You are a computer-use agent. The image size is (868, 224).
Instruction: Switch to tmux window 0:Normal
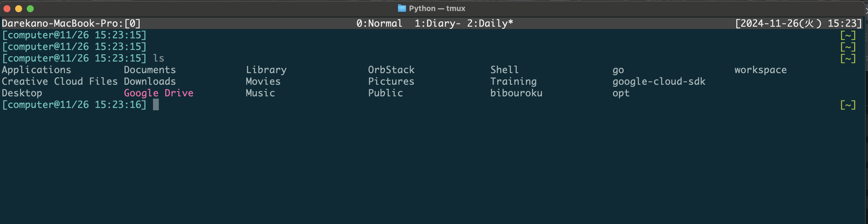coord(379,23)
